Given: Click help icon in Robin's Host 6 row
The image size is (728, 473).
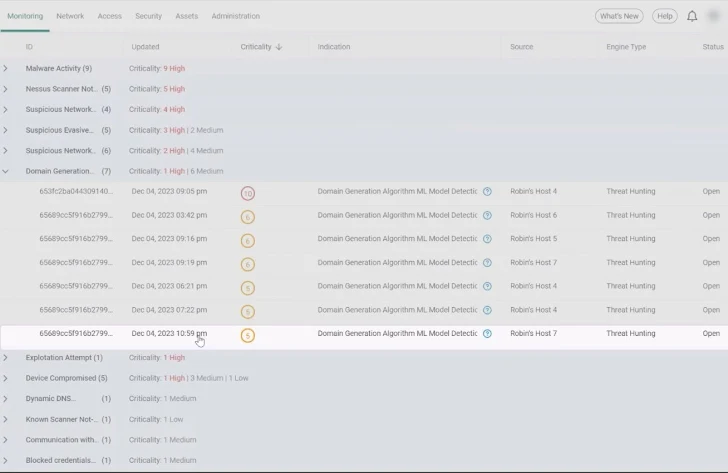Looking at the screenshot, I should (x=487, y=215).
